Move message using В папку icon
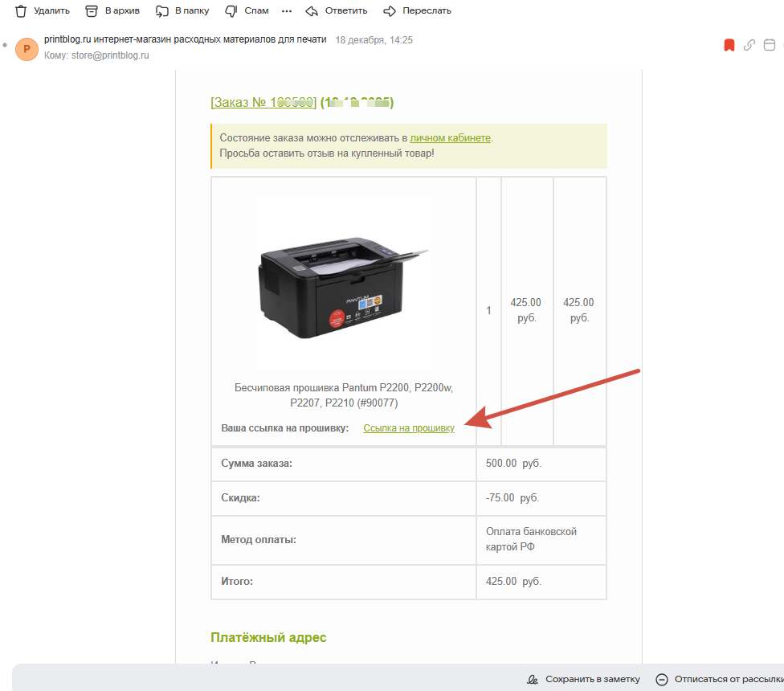 162,10
